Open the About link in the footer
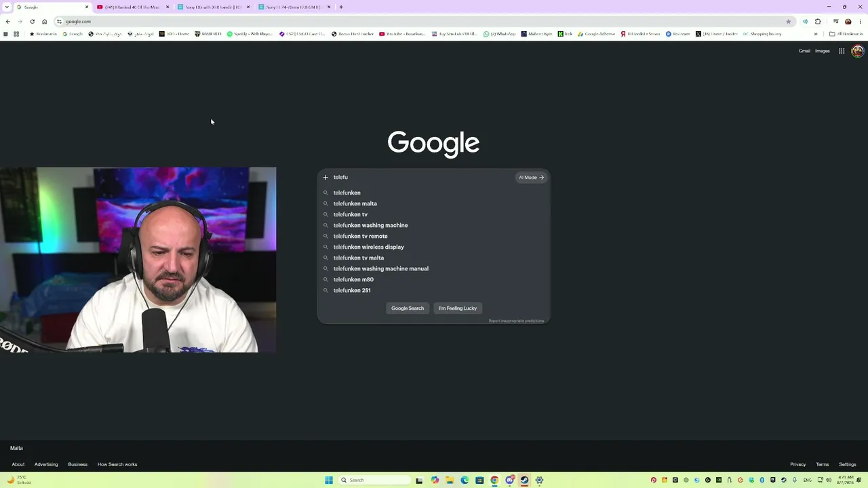868x488 pixels. click(18, 464)
